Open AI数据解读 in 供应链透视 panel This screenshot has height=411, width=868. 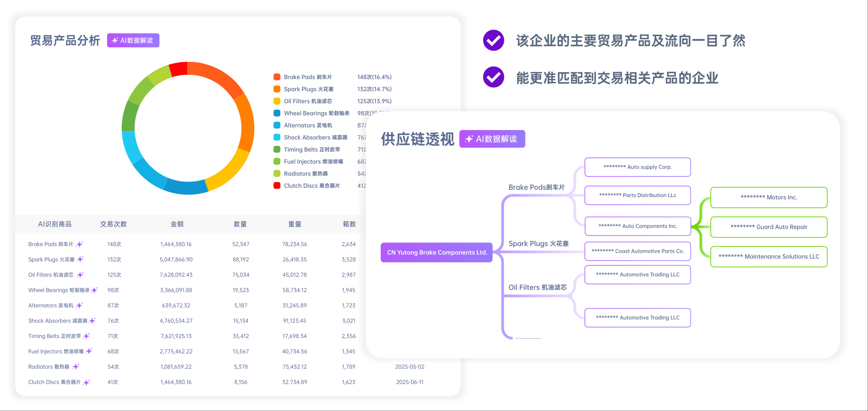point(492,139)
